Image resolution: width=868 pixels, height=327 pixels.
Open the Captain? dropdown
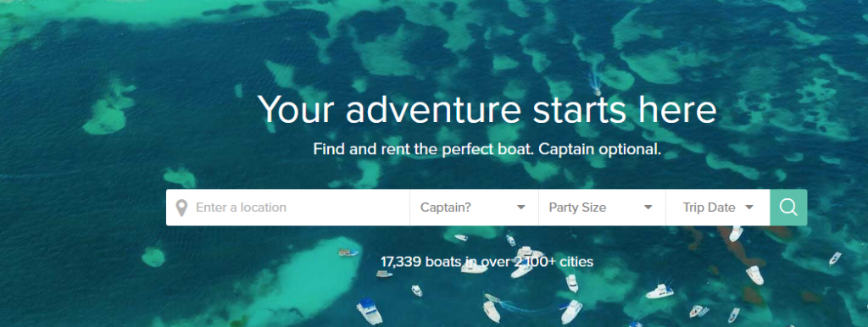click(x=474, y=208)
